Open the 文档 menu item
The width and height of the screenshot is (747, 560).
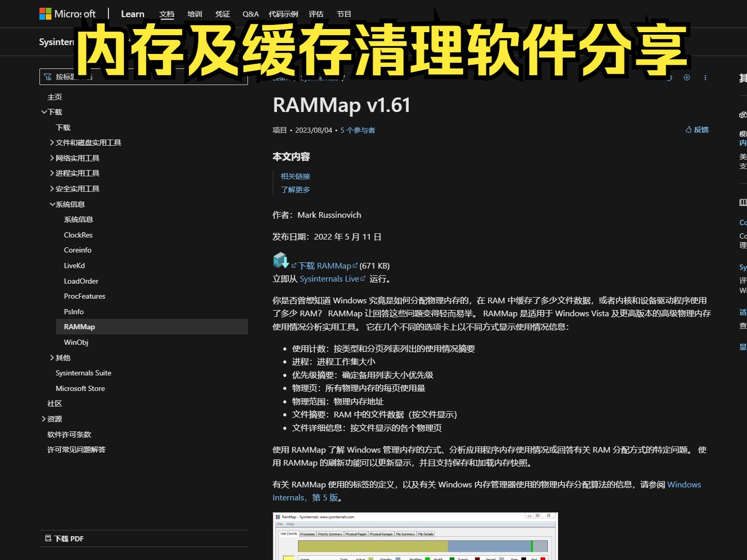(167, 14)
